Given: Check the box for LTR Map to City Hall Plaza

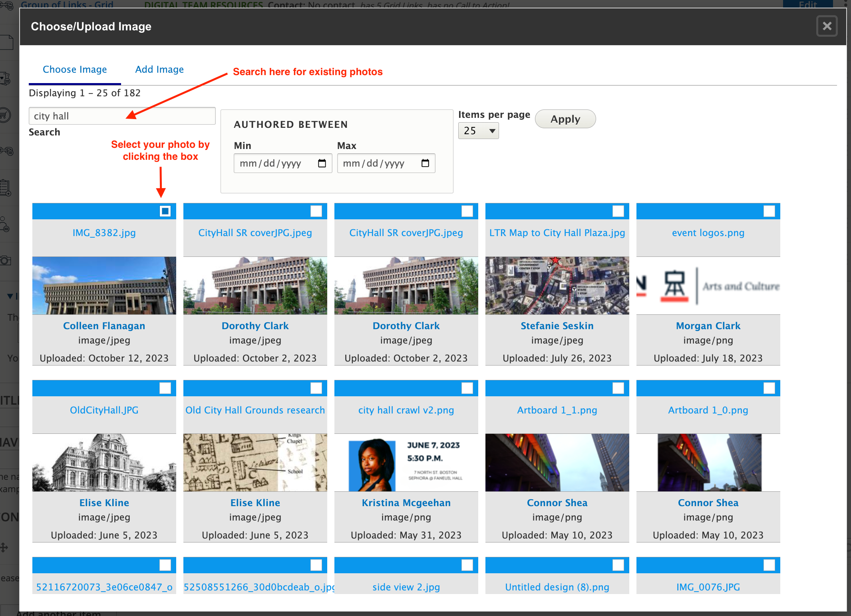Looking at the screenshot, I should coord(618,211).
